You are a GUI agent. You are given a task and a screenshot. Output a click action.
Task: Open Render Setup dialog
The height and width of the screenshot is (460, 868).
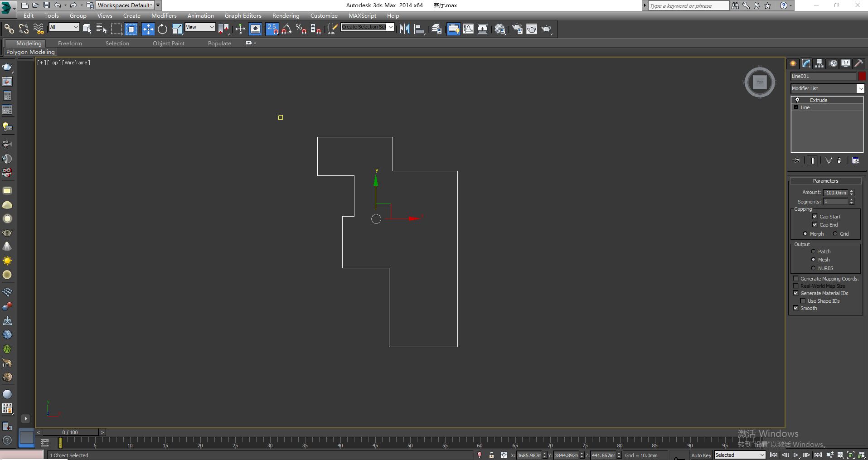click(517, 29)
